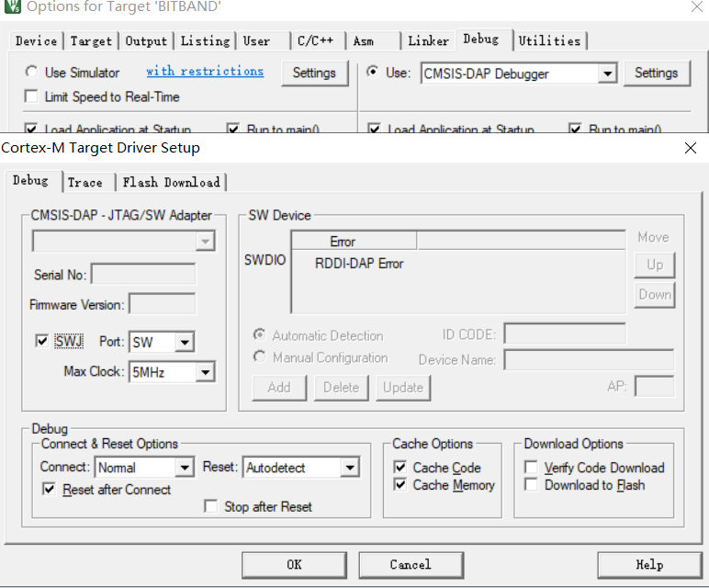Click the OK button
This screenshot has height=588, width=709.
click(x=294, y=564)
